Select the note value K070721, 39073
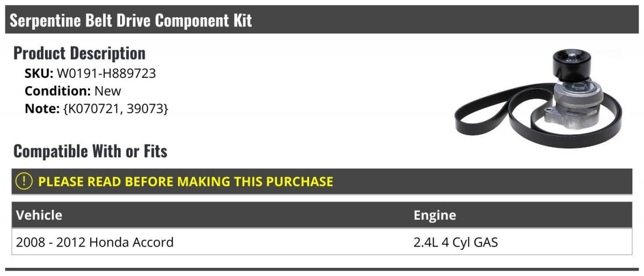 [x=115, y=108]
